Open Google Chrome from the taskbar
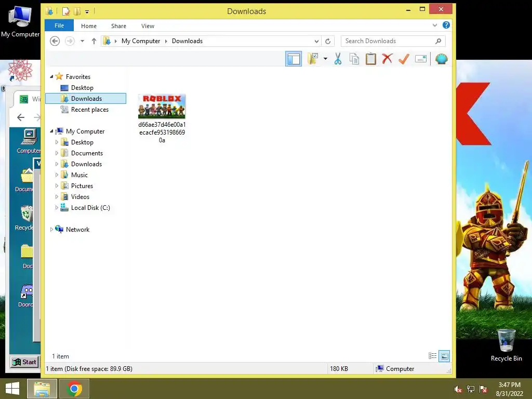The image size is (532, 399). point(74,389)
